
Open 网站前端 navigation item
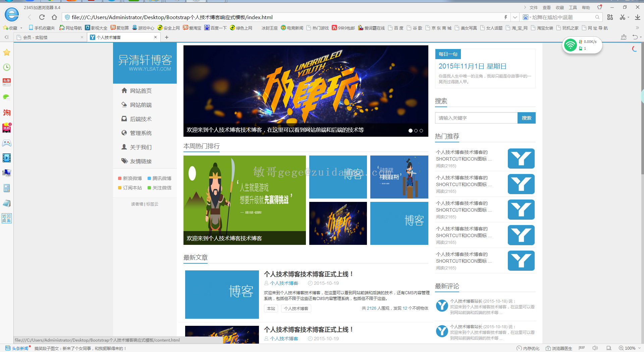pos(141,105)
